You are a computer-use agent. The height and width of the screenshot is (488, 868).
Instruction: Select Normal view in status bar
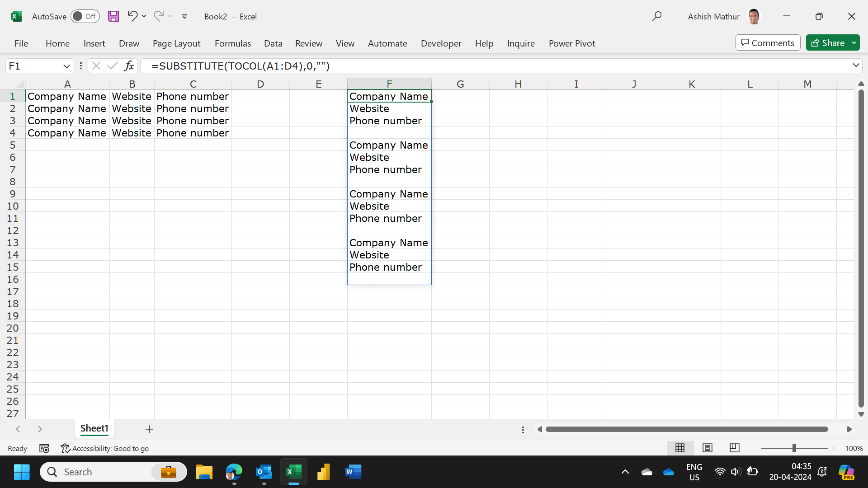click(680, 448)
